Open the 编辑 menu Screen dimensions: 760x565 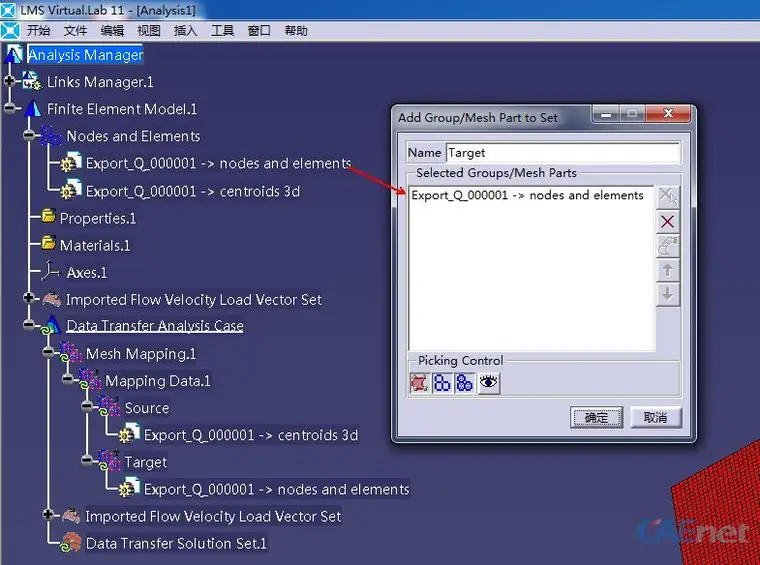pyautogui.click(x=112, y=31)
